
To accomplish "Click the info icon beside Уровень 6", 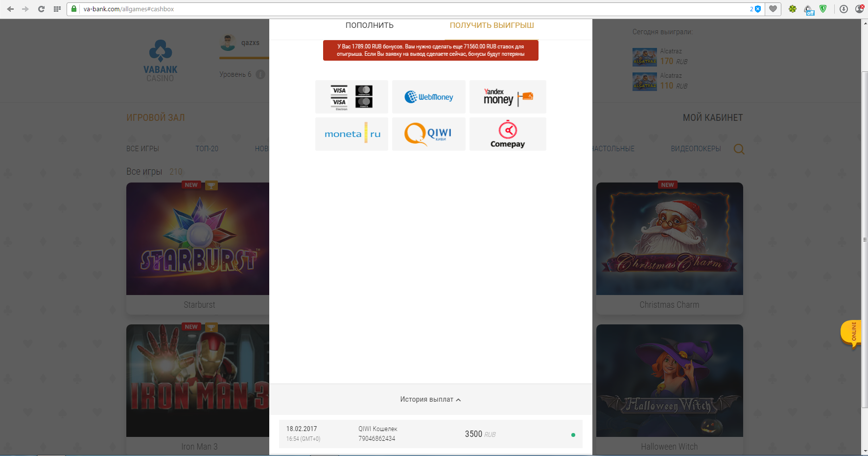I will [260, 74].
